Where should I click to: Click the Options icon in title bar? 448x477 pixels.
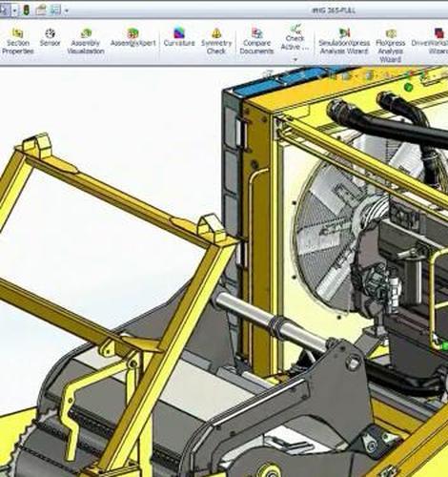click(55, 10)
